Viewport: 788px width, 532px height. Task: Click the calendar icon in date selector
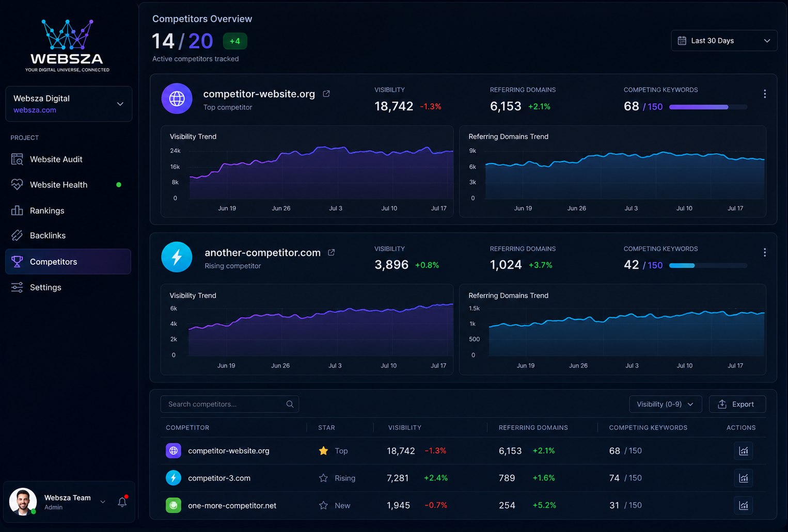tap(682, 41)
